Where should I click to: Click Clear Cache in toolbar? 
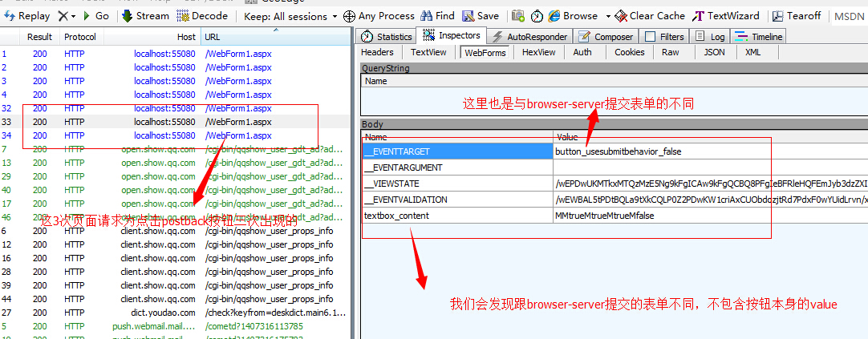[650, 16]
